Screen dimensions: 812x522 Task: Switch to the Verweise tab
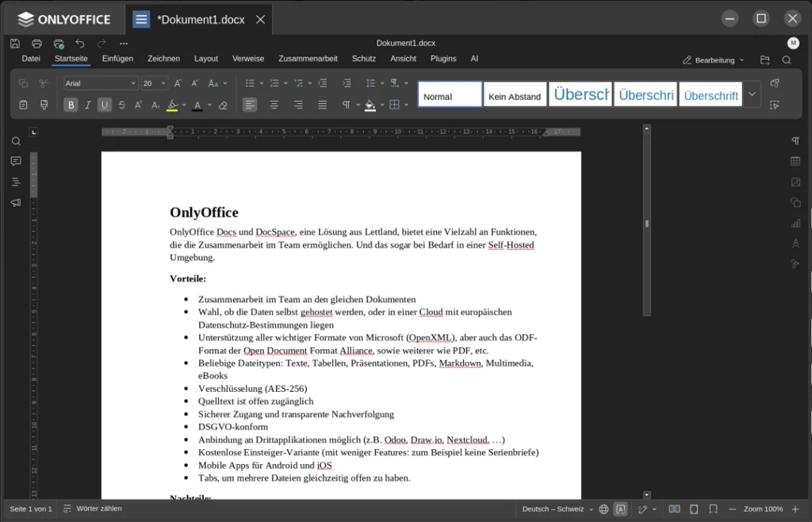click(248, 59)
